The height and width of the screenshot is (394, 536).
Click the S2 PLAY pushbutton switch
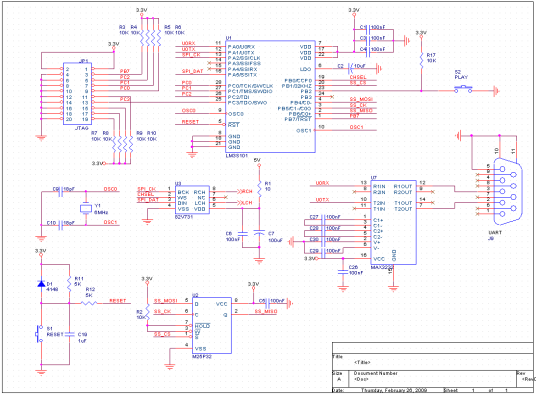(x=463, y=90)
